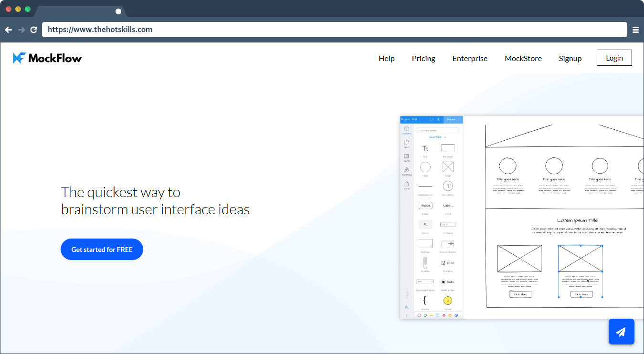The image size is (644, 354).
Task: Pick the red rectangle tool in bottom toolbar
Action: [x=419, y=315]
